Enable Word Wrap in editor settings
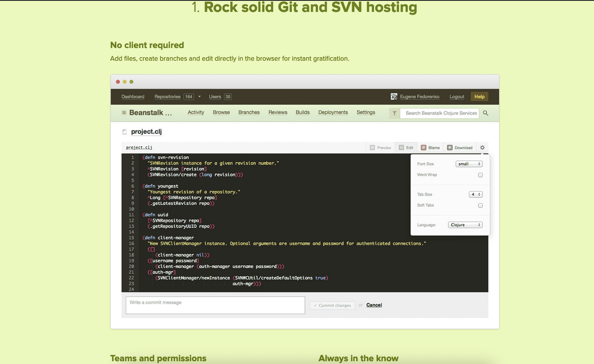The width and height of the screenshot is (594, 364). pyautogui.click(x=480, y=175)
